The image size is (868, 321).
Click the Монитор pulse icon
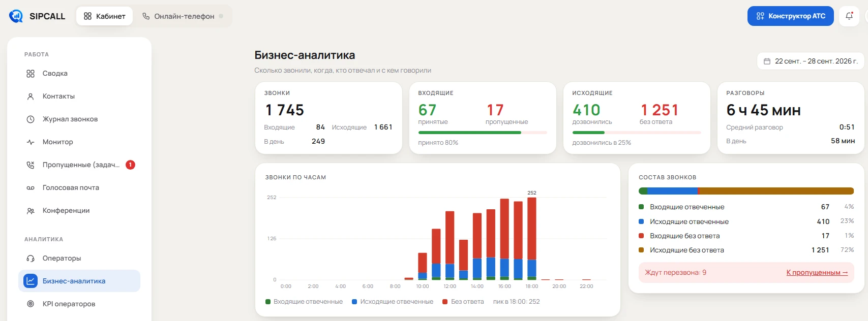(x=31, y=142)
